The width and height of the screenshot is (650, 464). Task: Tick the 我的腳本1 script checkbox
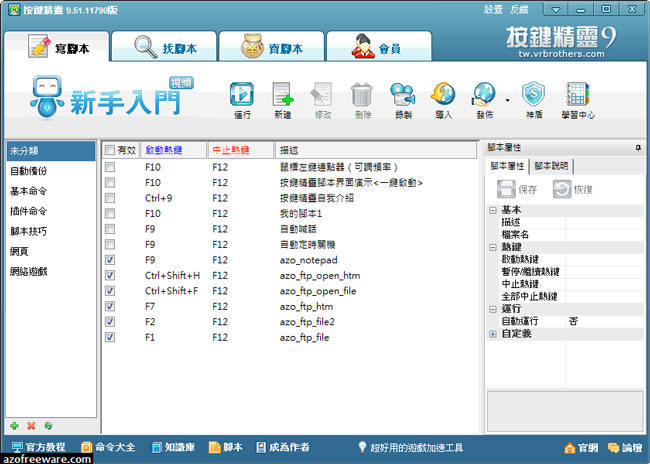point(110,213)
